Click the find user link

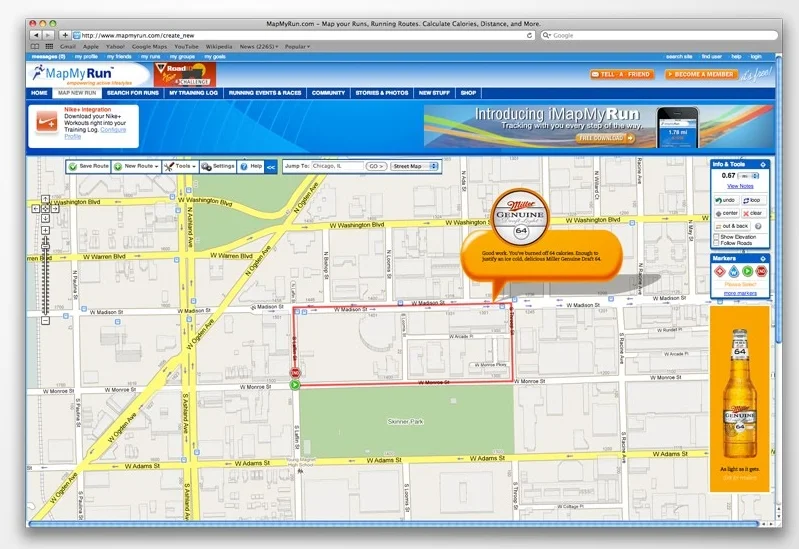711,57
